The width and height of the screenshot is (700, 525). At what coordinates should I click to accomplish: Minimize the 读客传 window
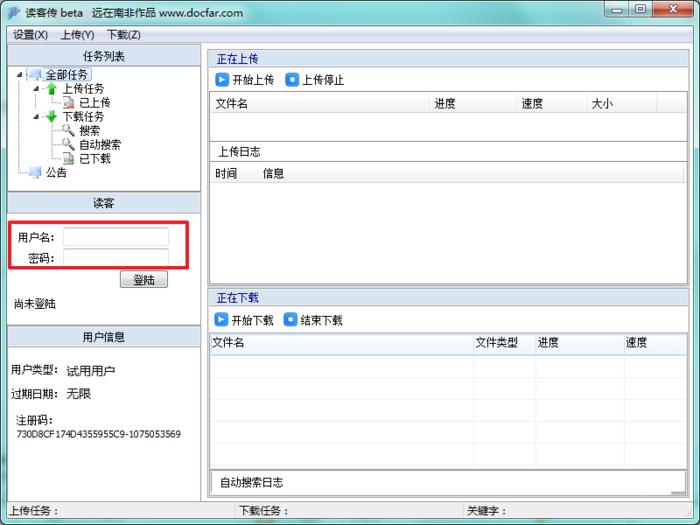(x=617, y=9)
